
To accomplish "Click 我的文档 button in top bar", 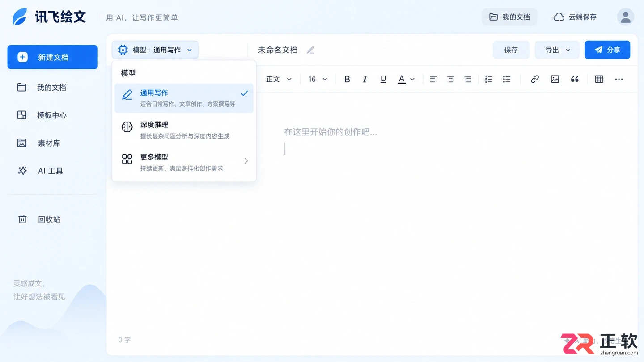I will pyautogui.click(x=509, y=17).
